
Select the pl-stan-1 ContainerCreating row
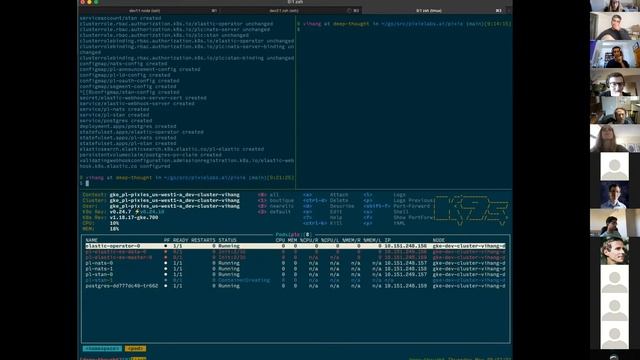[295, 280]
